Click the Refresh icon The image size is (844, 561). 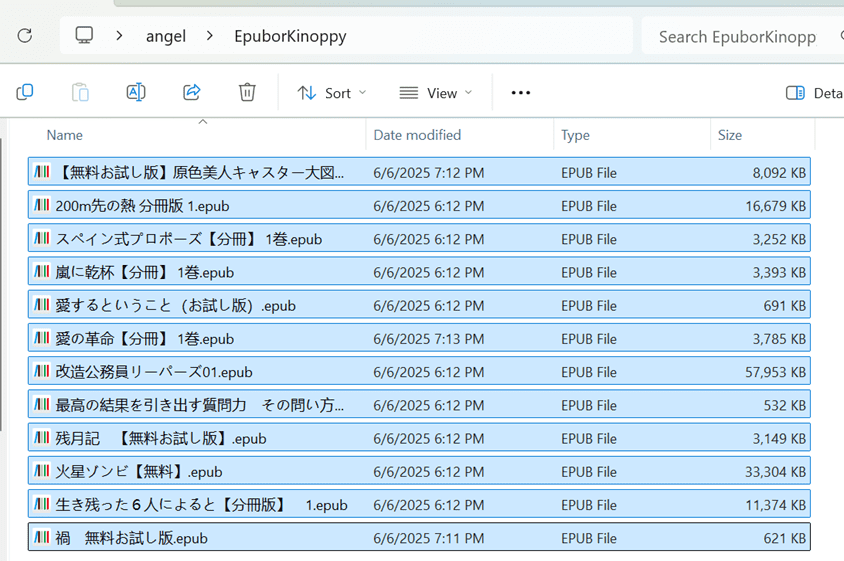[25, 36]
